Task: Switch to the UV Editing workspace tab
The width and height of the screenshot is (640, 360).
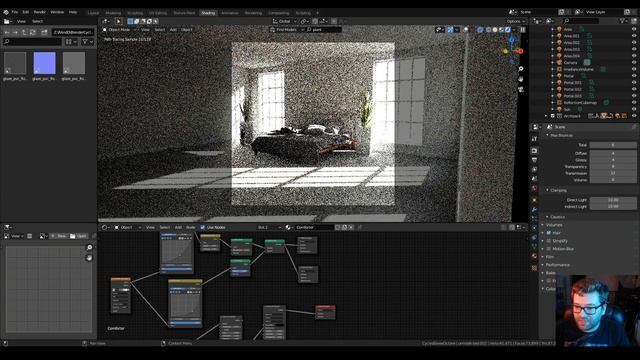Action: 158,13
